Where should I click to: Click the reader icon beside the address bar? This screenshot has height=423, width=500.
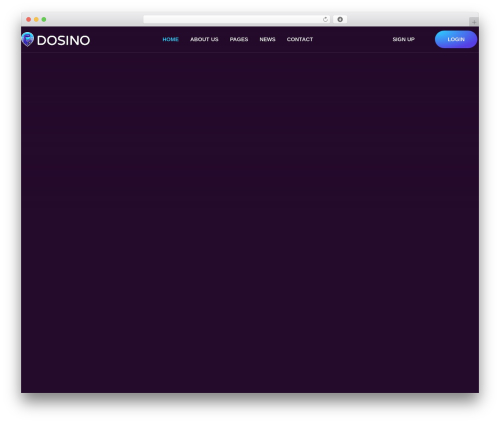point(340,19)
